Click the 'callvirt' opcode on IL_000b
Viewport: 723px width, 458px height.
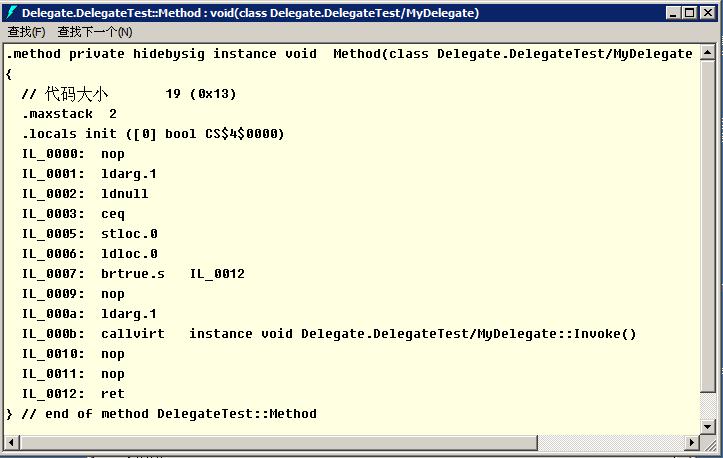point(133,334)
